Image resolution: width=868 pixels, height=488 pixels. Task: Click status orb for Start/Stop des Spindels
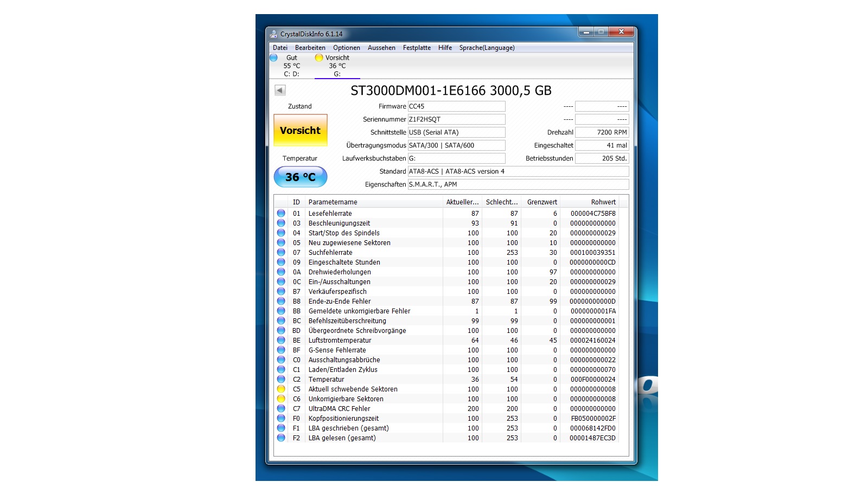click(281, 233)
